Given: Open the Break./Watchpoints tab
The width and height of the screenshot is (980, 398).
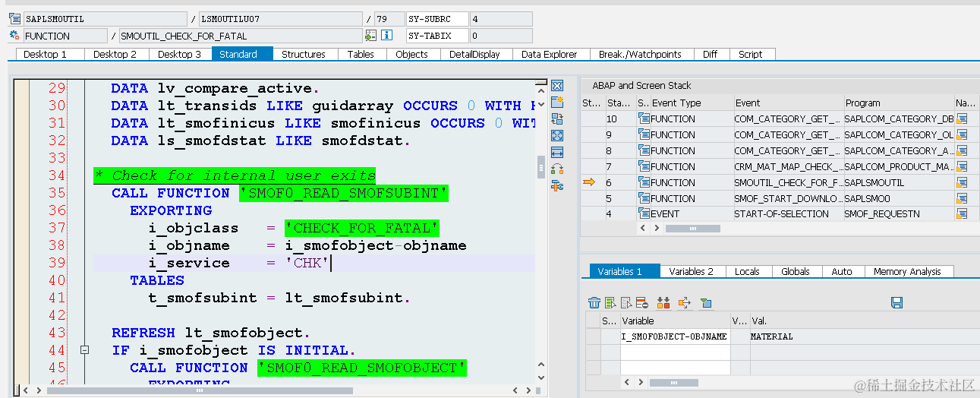Looking at the screenshot, I should [640, 54].
